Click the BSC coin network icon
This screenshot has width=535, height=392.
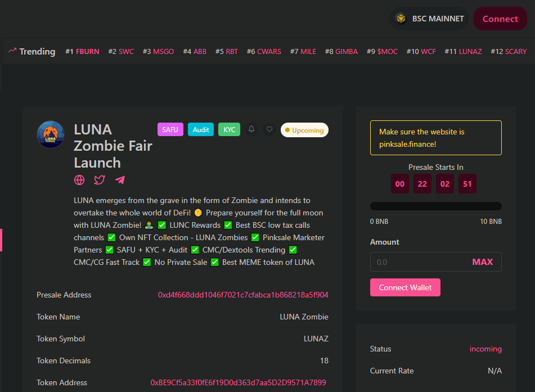[x=401, y=19]
